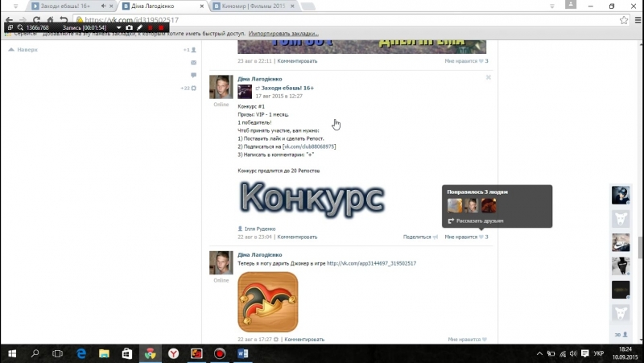Open the Chrome hamburger menu
The image size is (644, 363).
(x=638, y=19)
